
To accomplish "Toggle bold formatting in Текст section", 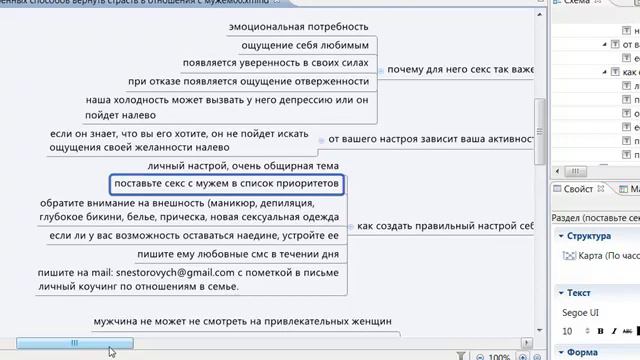I will pos(600,331).
